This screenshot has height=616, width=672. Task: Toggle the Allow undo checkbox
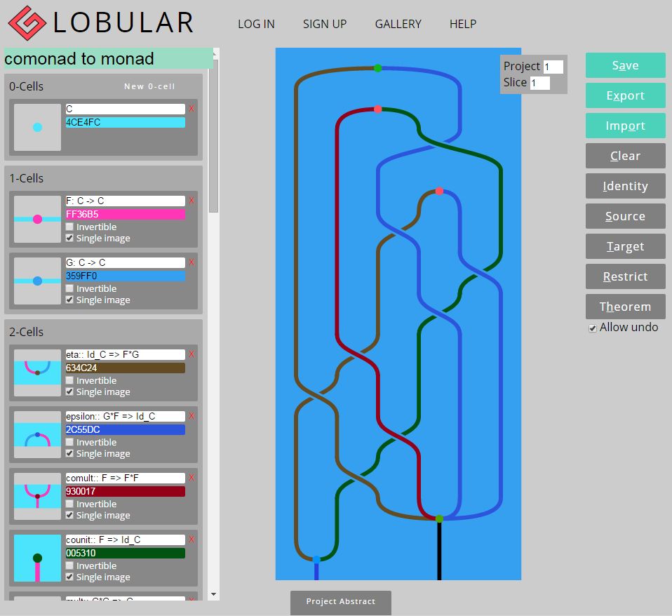593,328
